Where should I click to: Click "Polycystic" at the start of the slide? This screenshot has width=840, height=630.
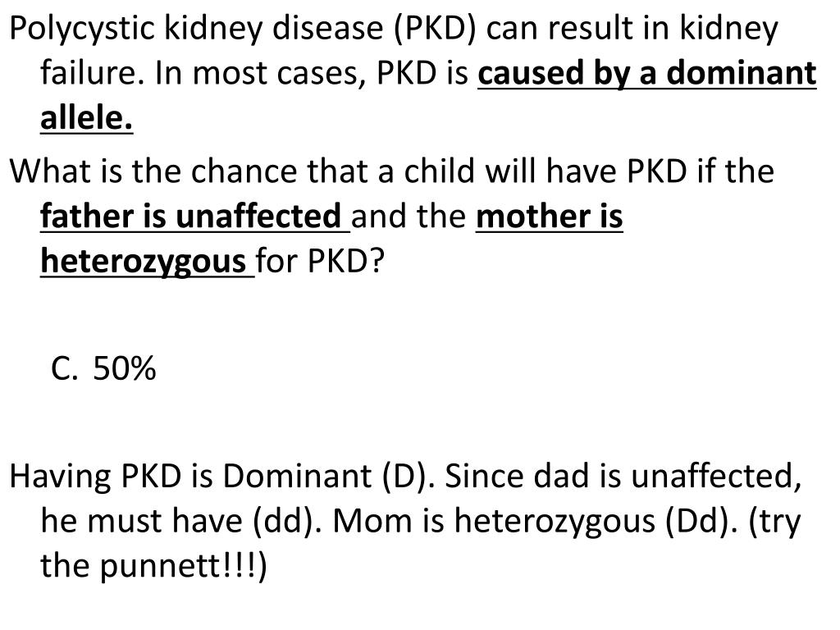82,29
